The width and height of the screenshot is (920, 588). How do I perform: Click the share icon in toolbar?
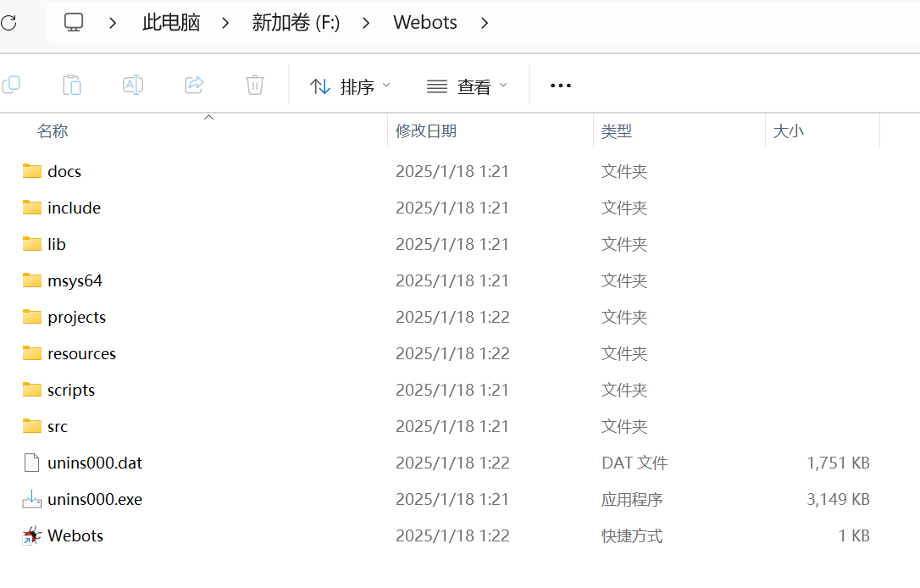[194, 85]
